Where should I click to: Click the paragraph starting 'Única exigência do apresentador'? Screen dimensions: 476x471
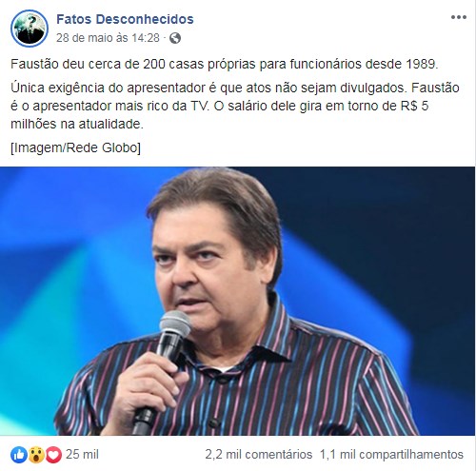[x=235, y=106]
